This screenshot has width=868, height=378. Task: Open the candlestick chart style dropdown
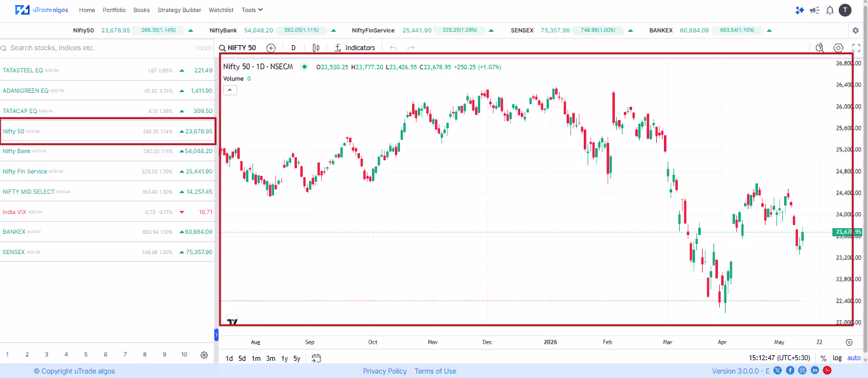click(316, 48)
